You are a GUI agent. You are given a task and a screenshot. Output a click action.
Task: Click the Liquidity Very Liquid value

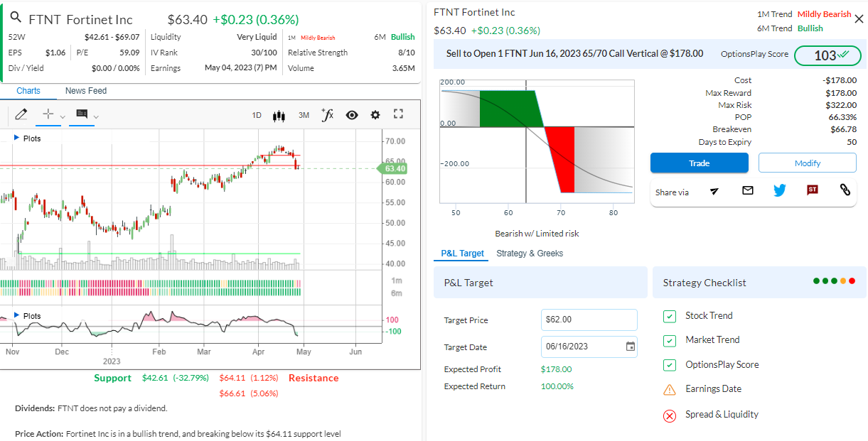[257, 37]
